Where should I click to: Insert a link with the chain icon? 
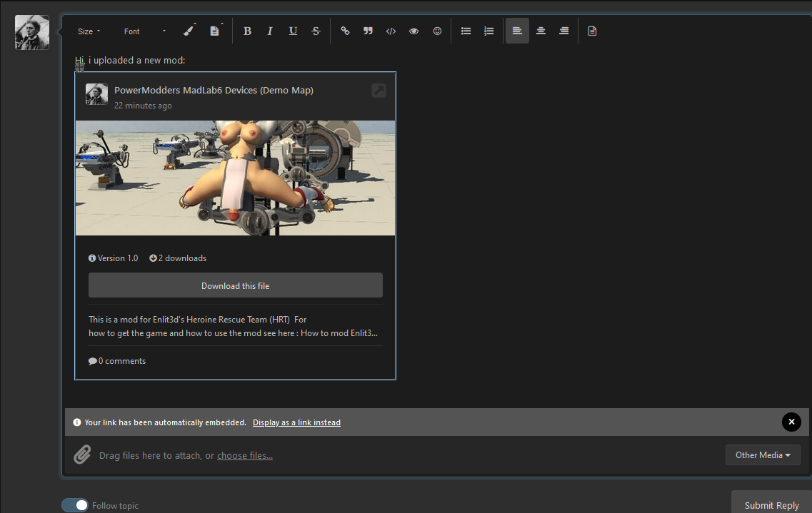[345, 31]
